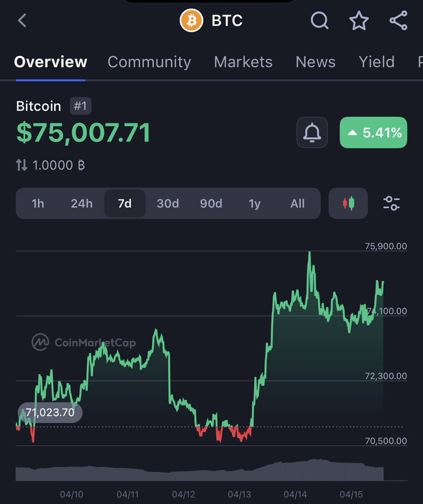
Task: Select the All chart range
Action: click(x=297, y=204)
